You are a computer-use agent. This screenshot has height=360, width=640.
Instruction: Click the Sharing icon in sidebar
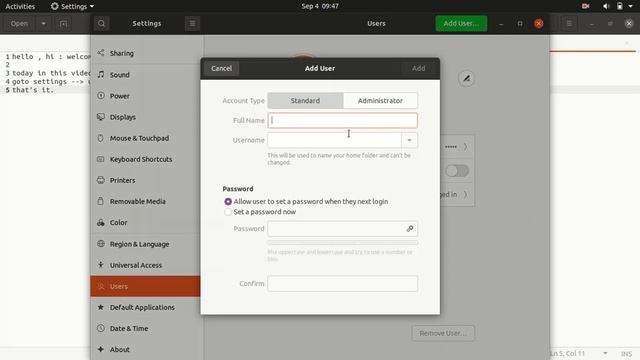(x=101, y=53)
